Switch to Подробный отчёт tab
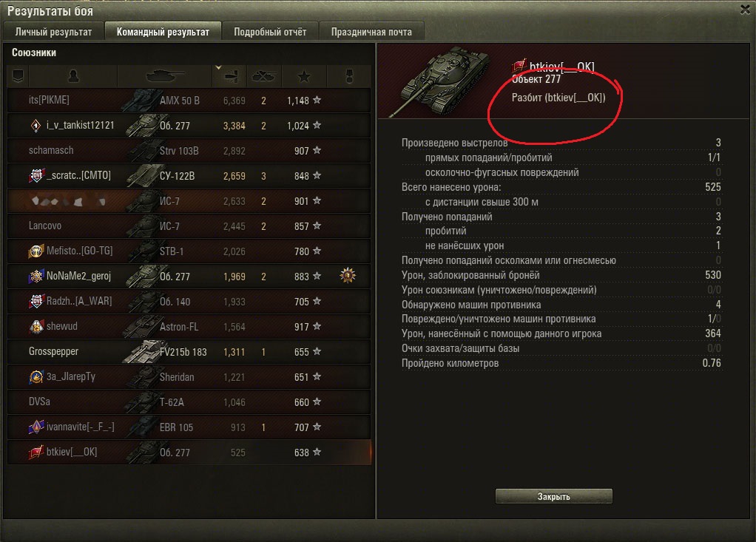Image resolution: width=756 pixels, height=542 pixels. [x=270, y=32]
